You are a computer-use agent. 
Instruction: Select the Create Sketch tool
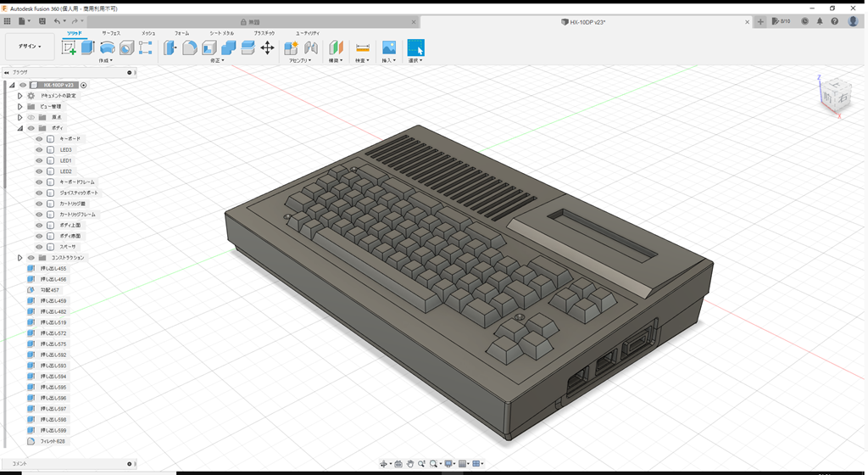click(x=69, y=48)
